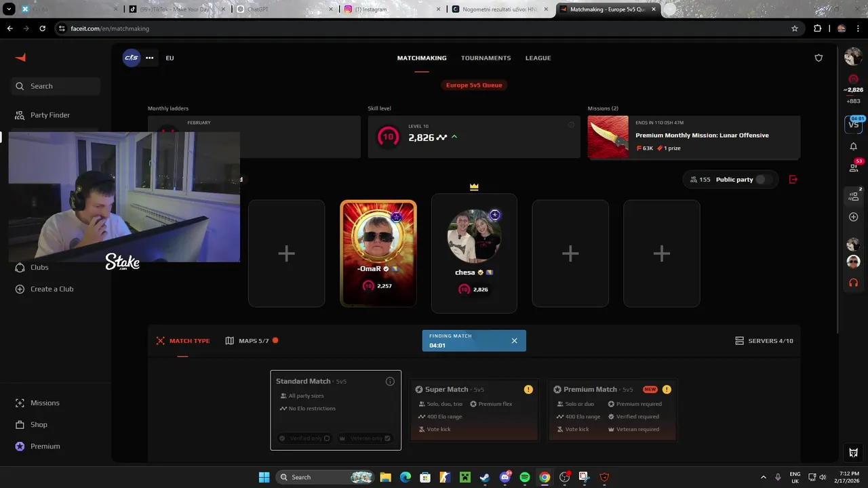The image size is (868, 488).
Task: Open the party panel icon with 2 badge
Action: click(x=853, y=196)
